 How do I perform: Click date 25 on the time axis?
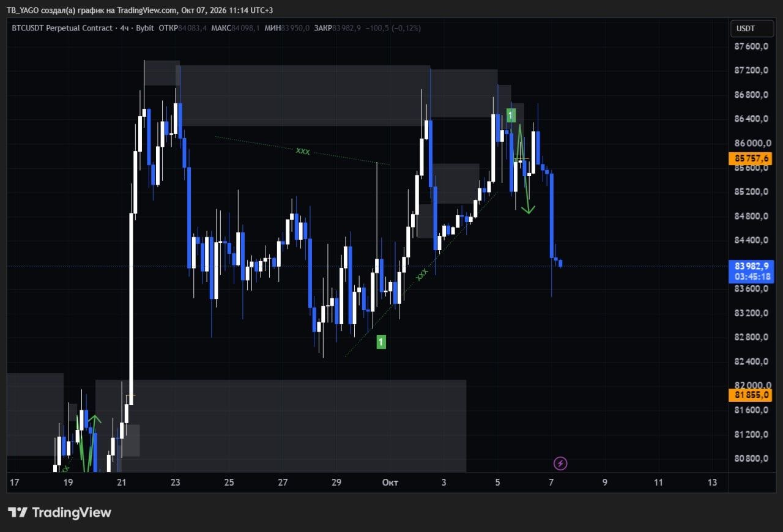229,482
